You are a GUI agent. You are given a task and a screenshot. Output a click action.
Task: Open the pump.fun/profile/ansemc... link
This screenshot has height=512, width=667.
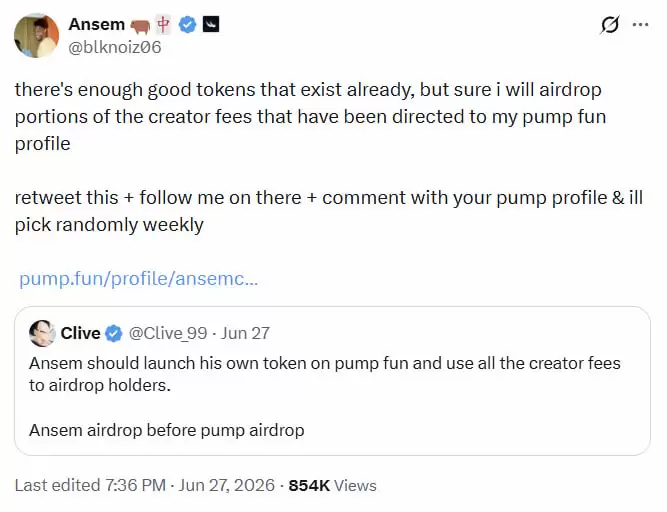139,279
